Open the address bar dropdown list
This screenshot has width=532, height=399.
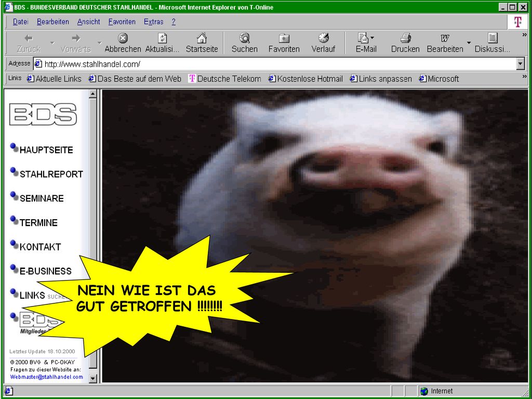(x=521, y=64)
